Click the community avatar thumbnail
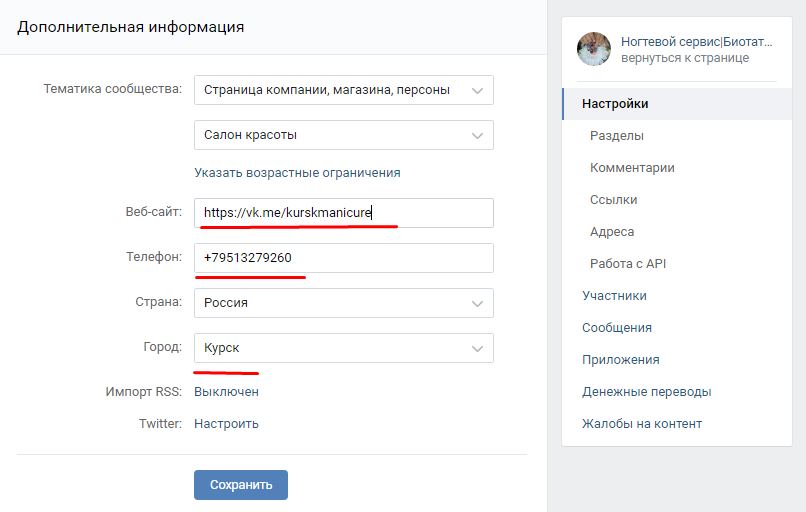806x512 pixels. tap(594, 49)
